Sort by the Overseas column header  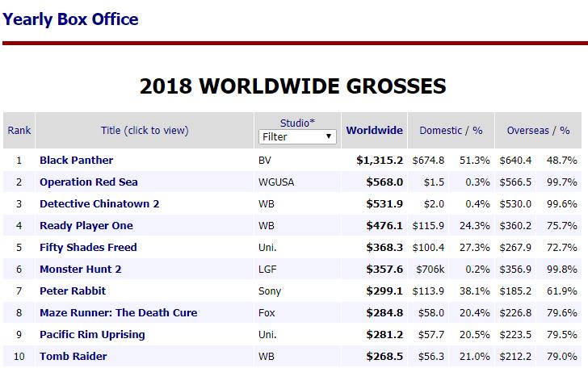(527, 130)
